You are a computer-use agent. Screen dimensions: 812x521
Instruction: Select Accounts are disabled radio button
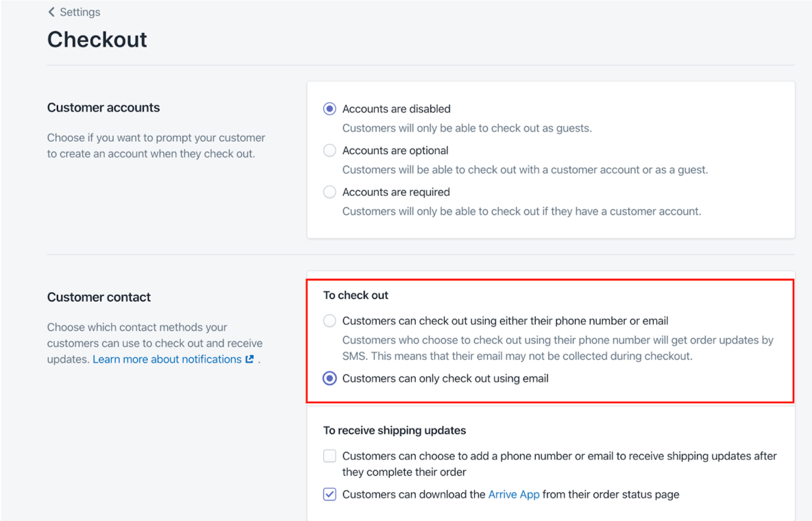coord(330,109)
